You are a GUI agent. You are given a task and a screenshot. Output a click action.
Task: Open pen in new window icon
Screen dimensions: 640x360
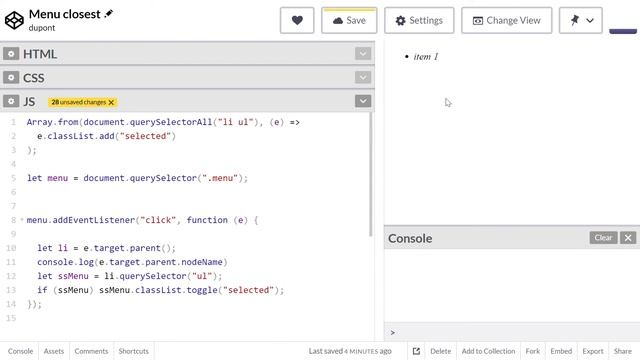416,351
